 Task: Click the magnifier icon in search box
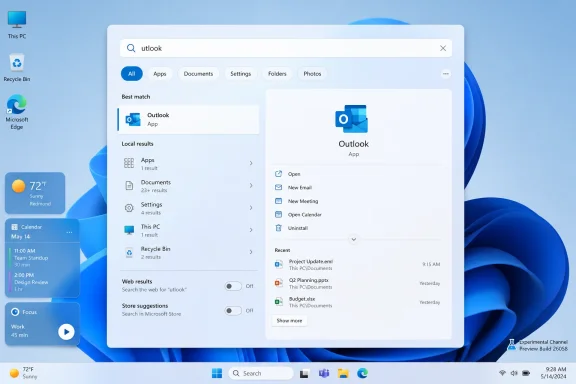tap(131, 48)
